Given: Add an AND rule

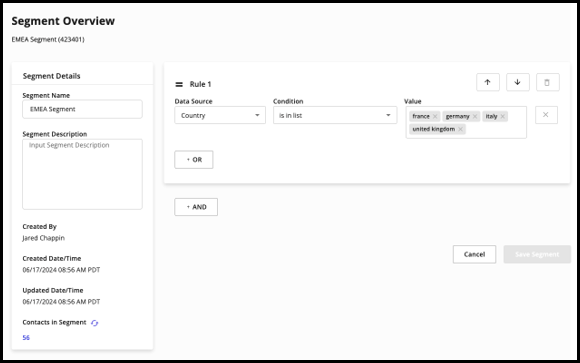Looking at the screenshot, I should tap(196, 207).
